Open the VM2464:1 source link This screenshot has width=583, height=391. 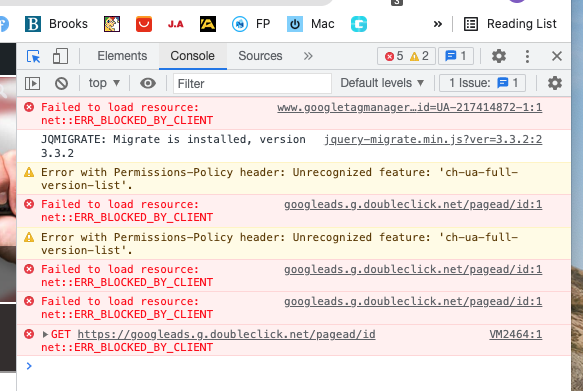[x=516, y=335]
